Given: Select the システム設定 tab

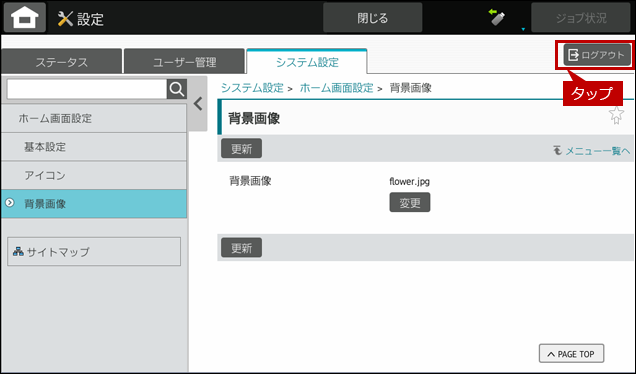Looking at the screenshot, I should pos(307,62).
